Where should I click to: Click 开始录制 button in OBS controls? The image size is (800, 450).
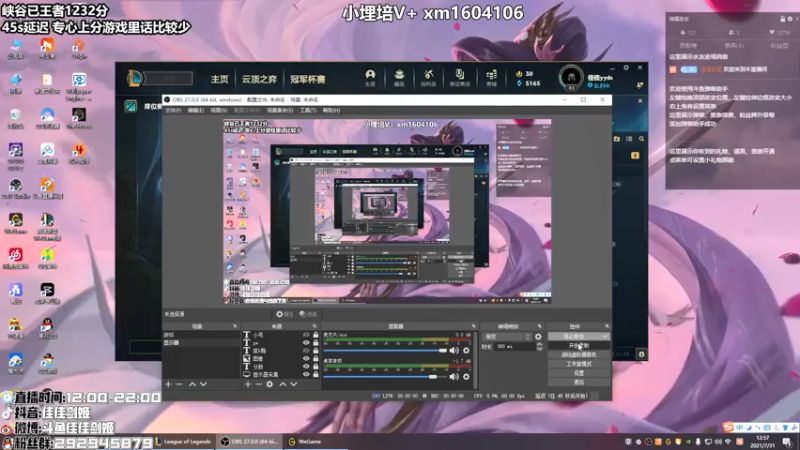coord(579,345)
